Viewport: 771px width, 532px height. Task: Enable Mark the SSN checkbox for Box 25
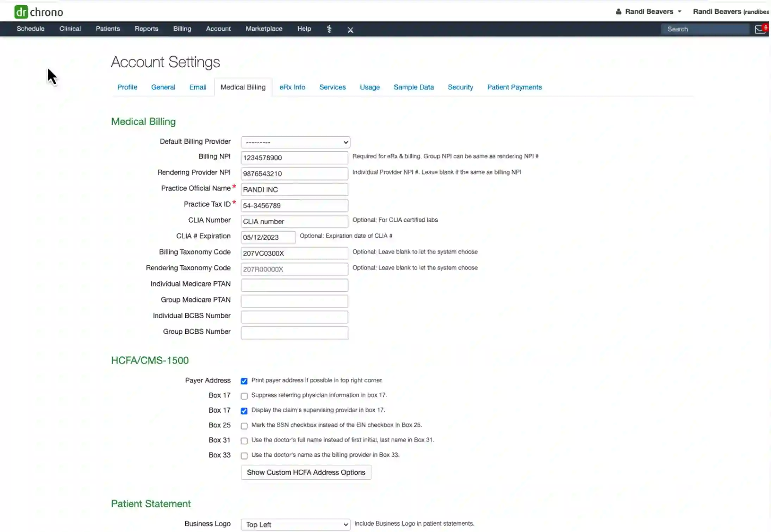(x=244, y=425)
